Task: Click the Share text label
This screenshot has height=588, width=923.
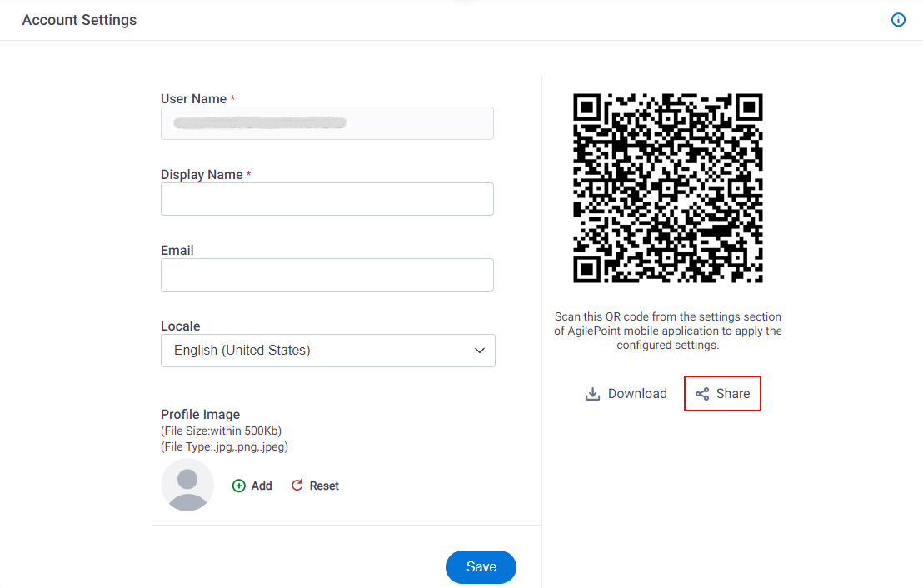Action: (x=733, y=394)
